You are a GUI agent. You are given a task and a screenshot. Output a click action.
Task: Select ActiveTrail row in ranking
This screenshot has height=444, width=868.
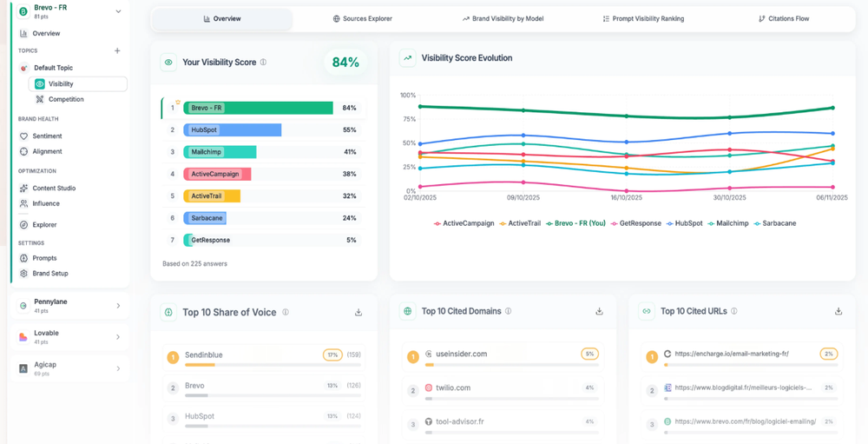coord(264,195)
